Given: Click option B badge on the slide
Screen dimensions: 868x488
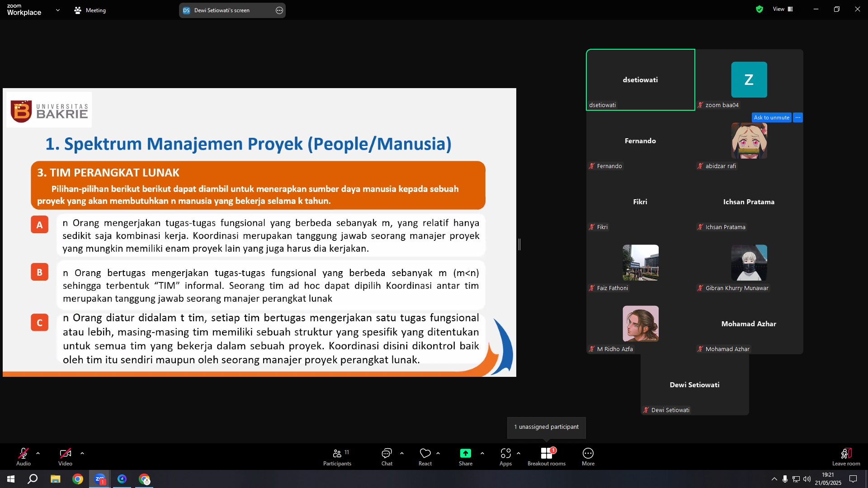Looking at the screenshot, I should click(x=40, y=272).
